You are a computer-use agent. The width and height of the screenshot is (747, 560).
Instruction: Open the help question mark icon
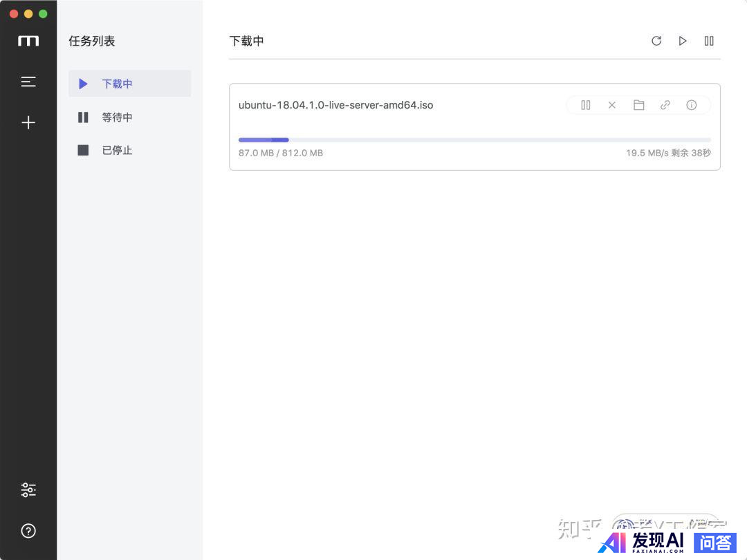click(28, 531)
